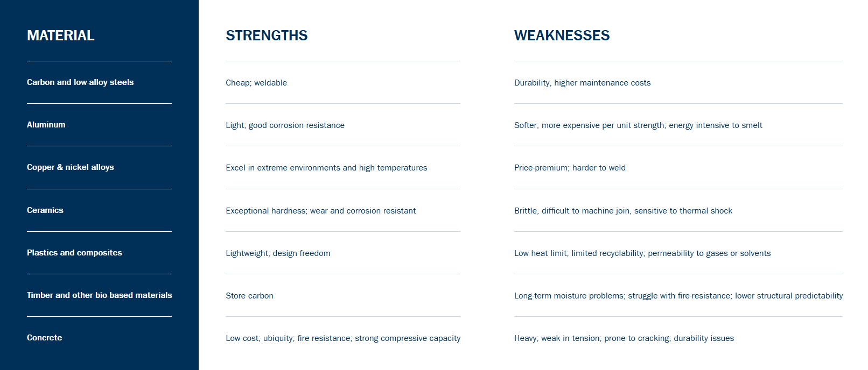Select "Excel in extreme environments" strengths text
The width and height of the screenshot is (868, 370).
click(326, 168)
